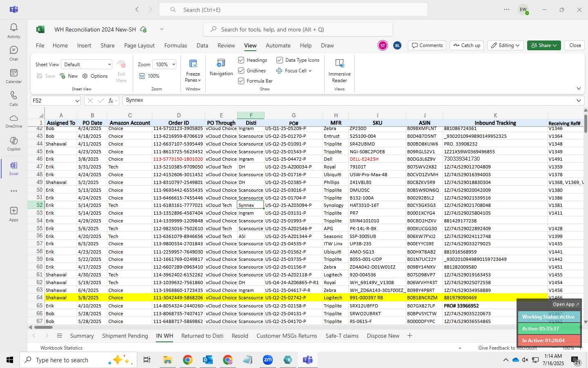
Task: Switch to Returned to Disti sheet
Action: [202, 336]
